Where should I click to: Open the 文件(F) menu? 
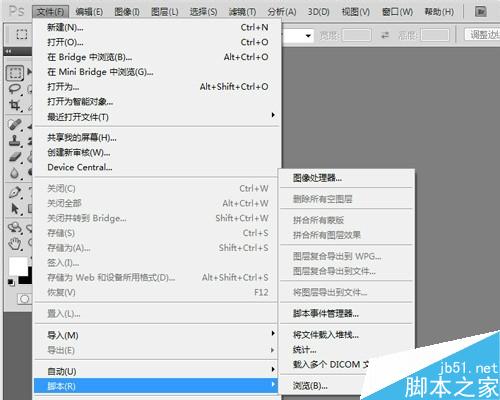(x=50, y=12)
